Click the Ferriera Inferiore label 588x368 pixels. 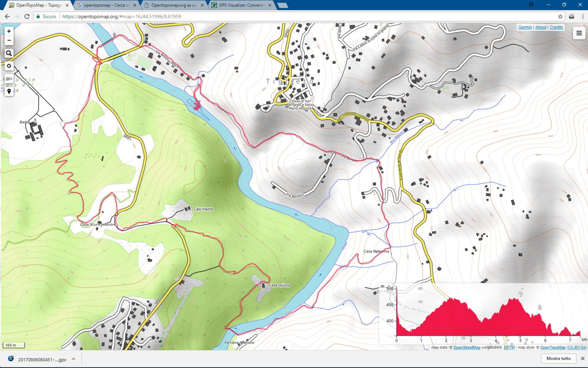point(239,342)
